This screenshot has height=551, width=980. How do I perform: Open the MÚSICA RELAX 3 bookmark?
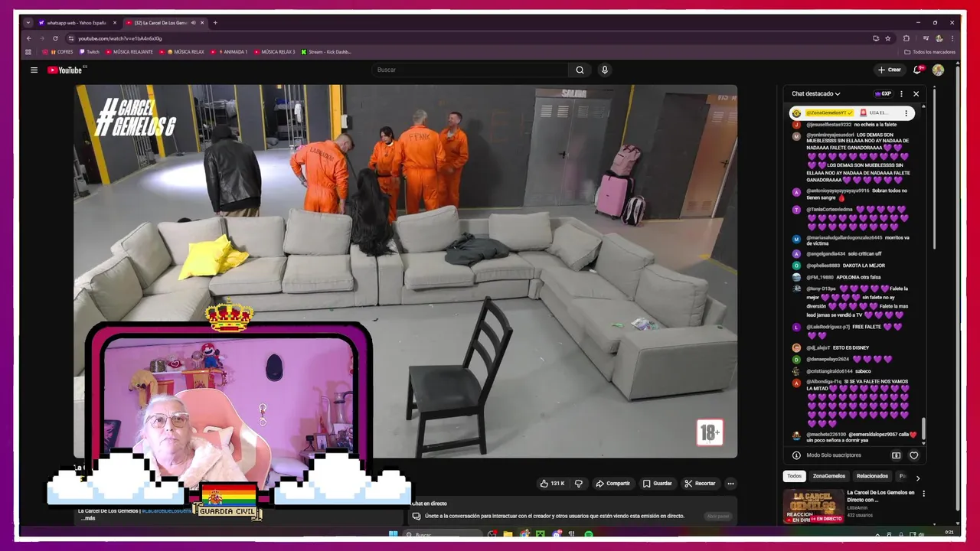pyautogui.click(x=274, y=52)
